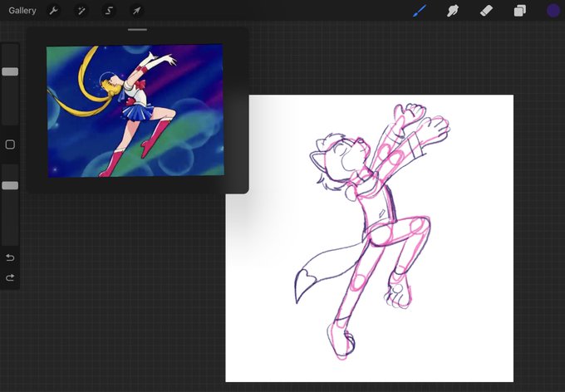The height and width of the screenshot is (392, 565).
Task: Open the Layers panel
Action: (519, 11)
